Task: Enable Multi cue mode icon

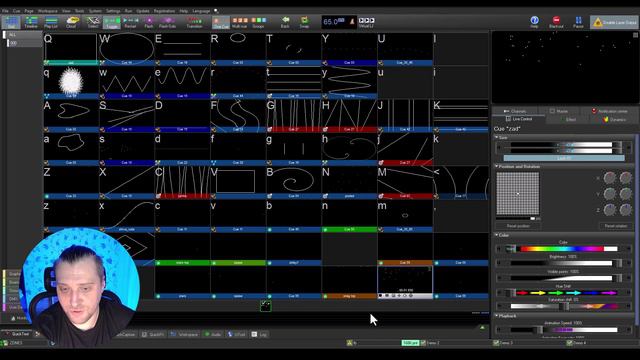Action: coord(240,22)
